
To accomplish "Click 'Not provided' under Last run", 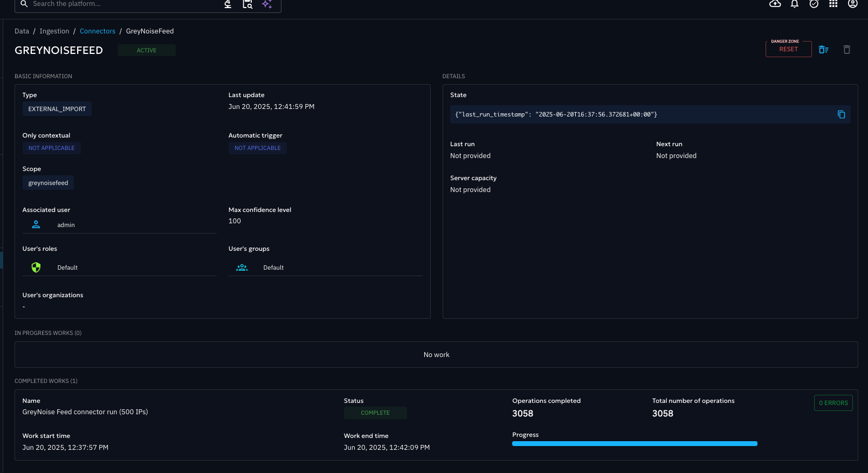I will click(471, 156).
